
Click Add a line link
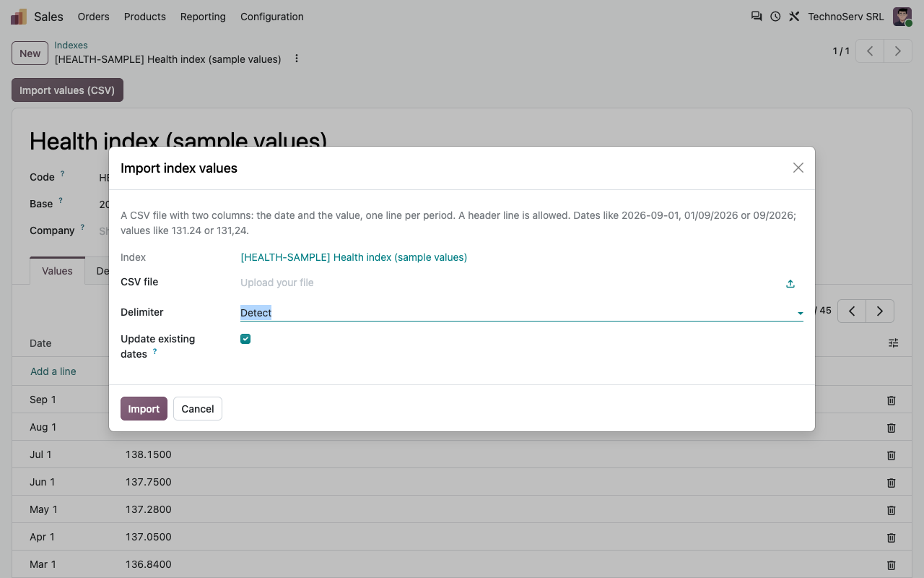point(53,371)
